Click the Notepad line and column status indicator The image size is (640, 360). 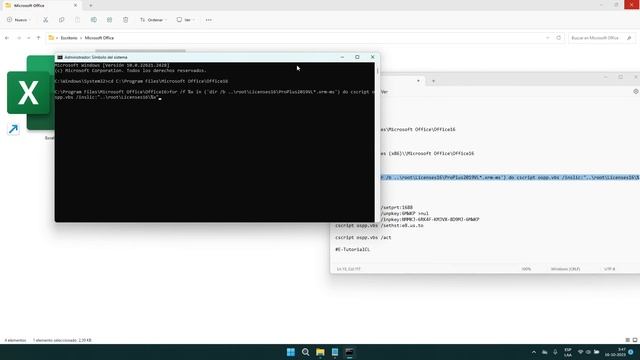click(349, 269)
